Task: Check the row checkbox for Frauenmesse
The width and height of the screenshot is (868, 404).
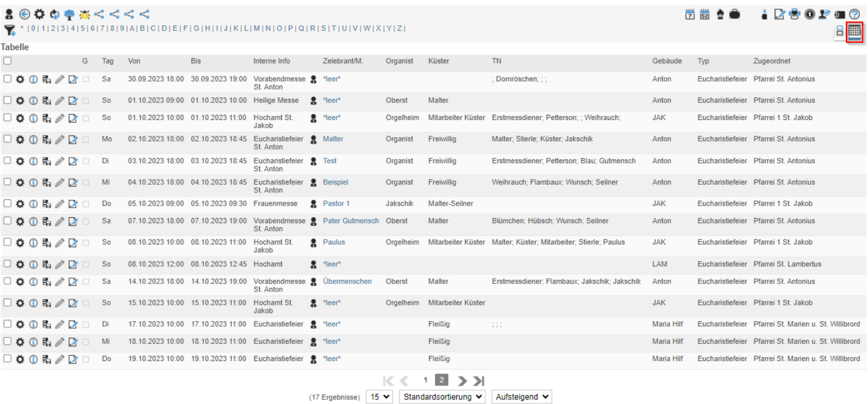Action: coord(7,204)
